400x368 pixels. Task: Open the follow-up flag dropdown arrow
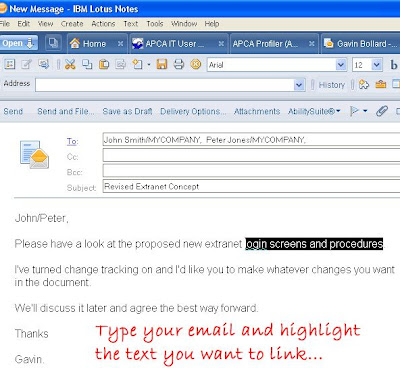pyautogui.click(x=365, y=111)
